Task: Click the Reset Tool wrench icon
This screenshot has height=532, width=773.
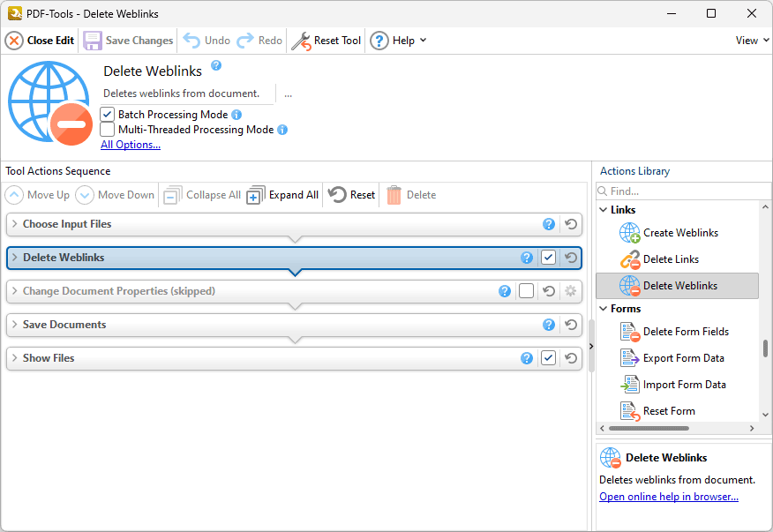Action: [x=301, y=41]
